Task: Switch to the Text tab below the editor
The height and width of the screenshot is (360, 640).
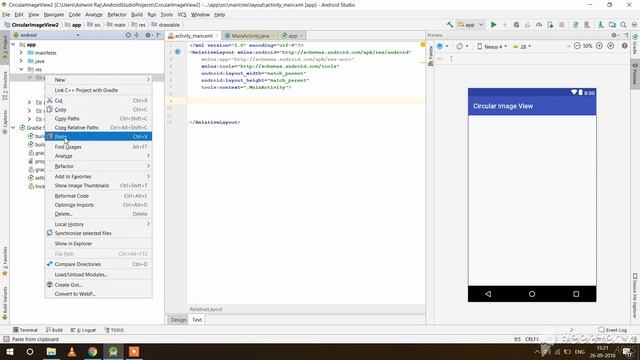Action: coord(197,320)
